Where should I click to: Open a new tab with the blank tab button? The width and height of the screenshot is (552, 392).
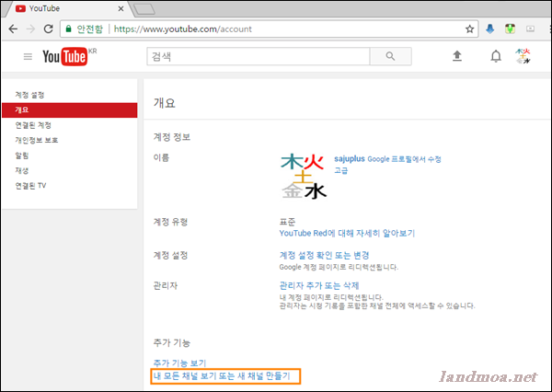(144, 9)
